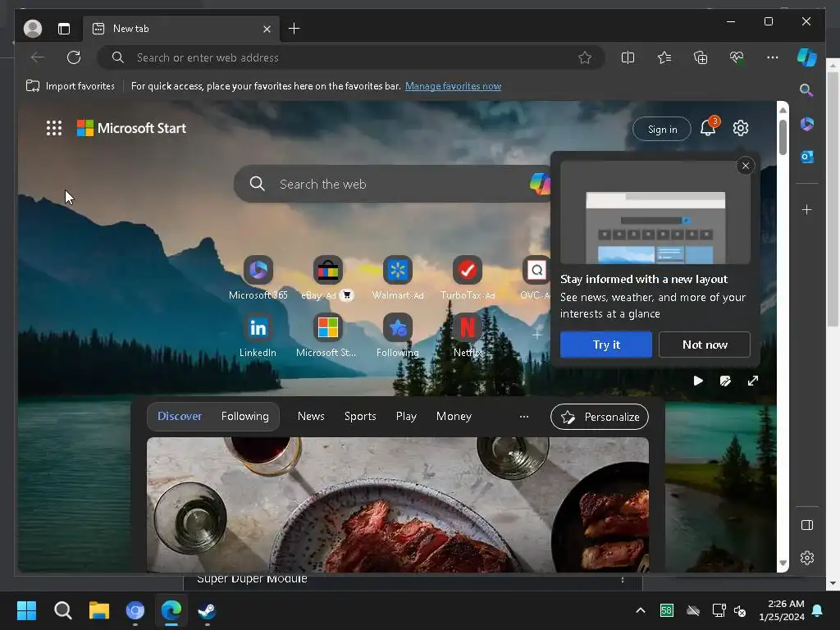Screen dimensions: 840x630
Task: Open the sidebar Search icon
Action: 806,90
